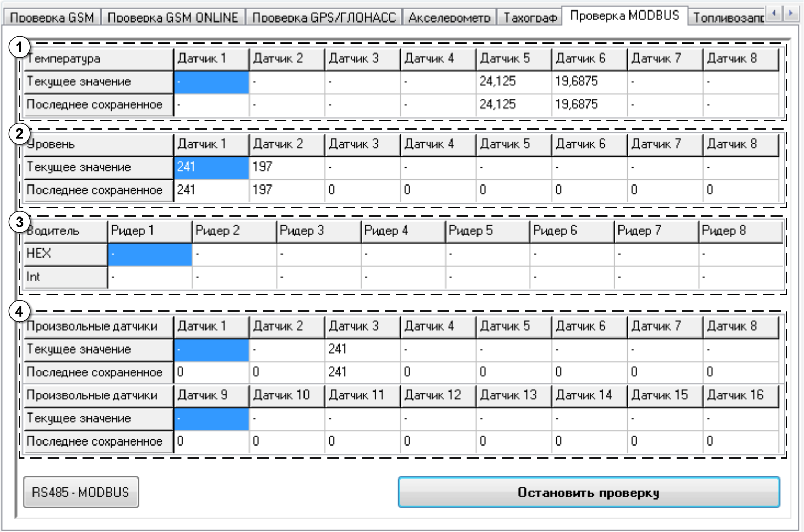Click the right tab scroll arrow
Screen dimensions: 804x532
(790, 13)
